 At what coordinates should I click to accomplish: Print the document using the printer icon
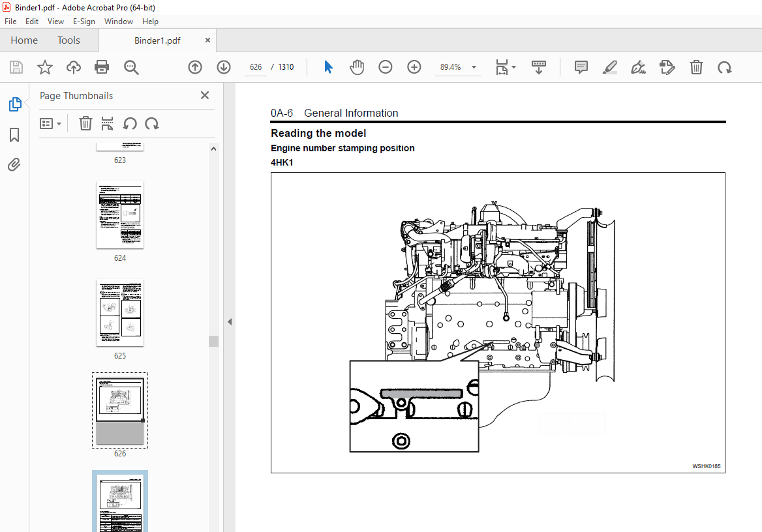[x=102, y=67]
